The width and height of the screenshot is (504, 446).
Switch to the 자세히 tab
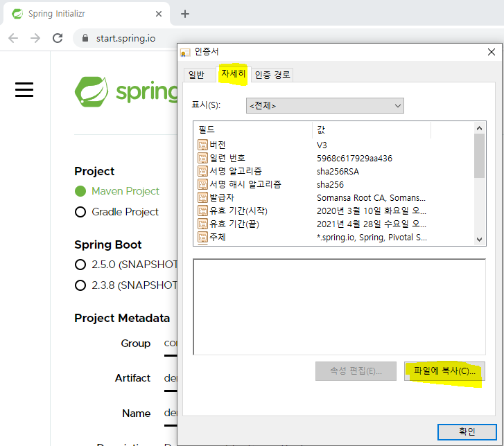tap(234, 74)
